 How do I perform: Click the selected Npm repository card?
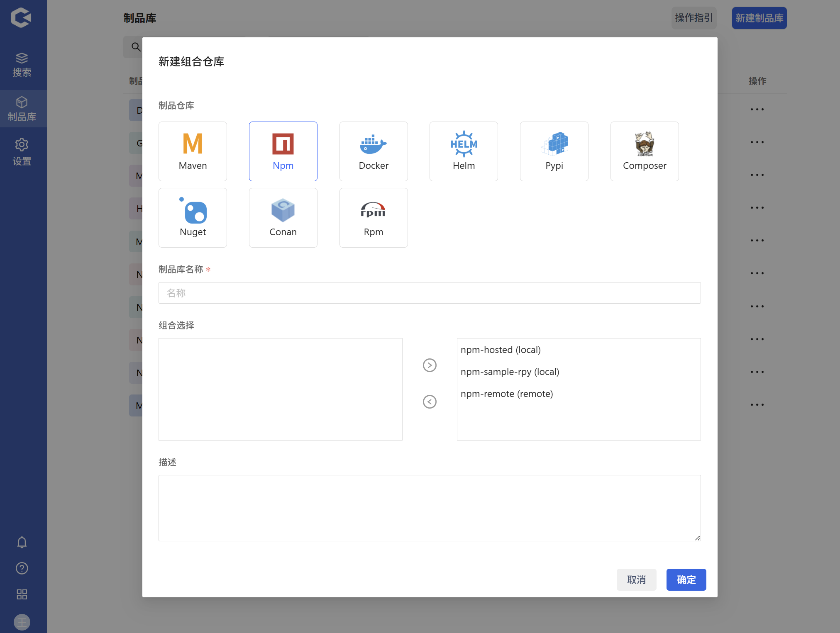point(283,151)
